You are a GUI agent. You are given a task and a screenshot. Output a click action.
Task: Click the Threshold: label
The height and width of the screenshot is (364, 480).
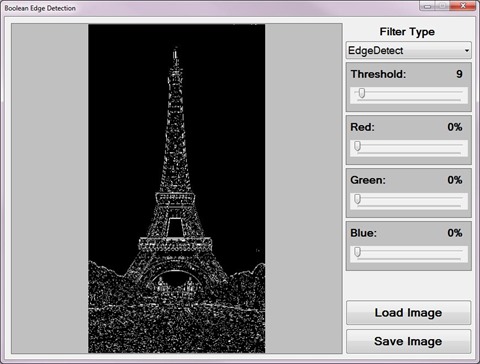click(378, 74)
